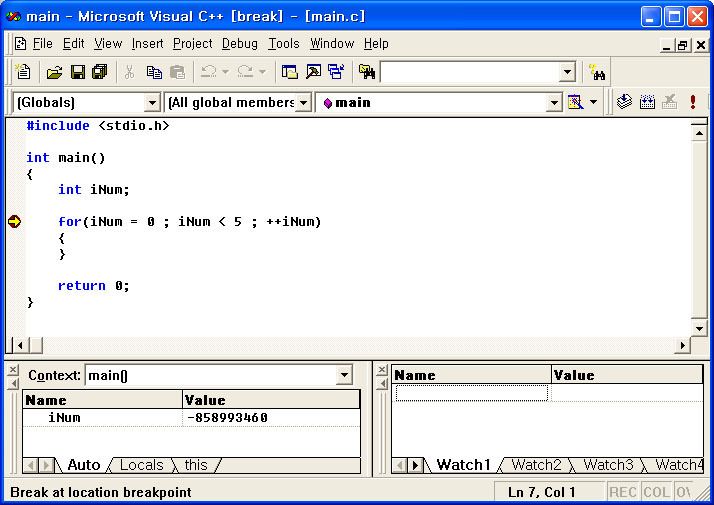This screenshot has height=505, width=714.
Task: Open the Edit menu
Action: coord(73,44)
